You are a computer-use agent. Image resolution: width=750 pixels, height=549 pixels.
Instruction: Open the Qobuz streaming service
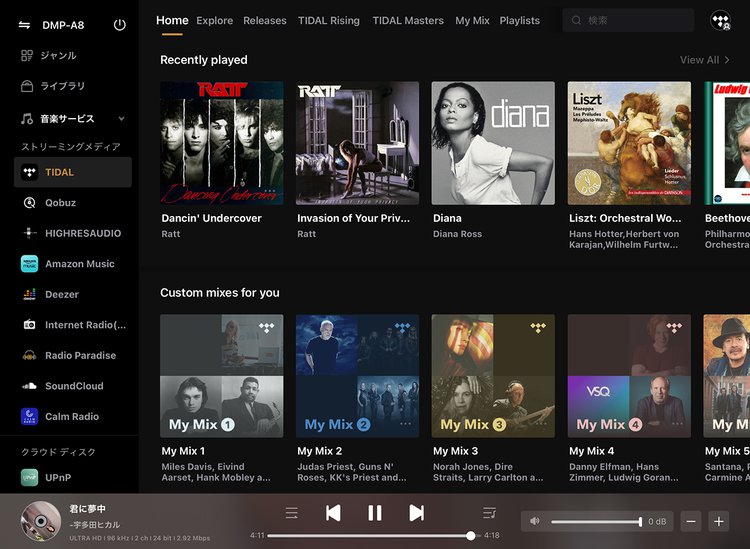[60, 203]
